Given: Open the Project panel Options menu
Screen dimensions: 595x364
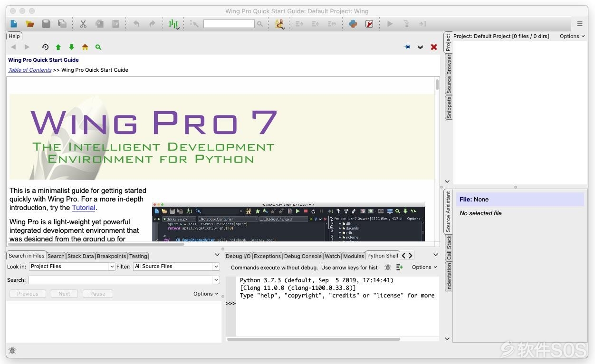Looking at the screenshot, I should pyautogui.click(x=572, y=36).
